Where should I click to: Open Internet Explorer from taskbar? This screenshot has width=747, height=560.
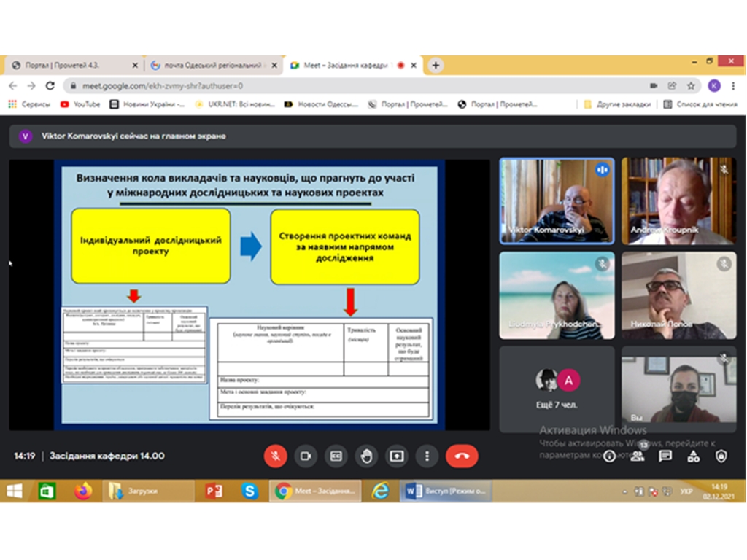coord(381,491)
